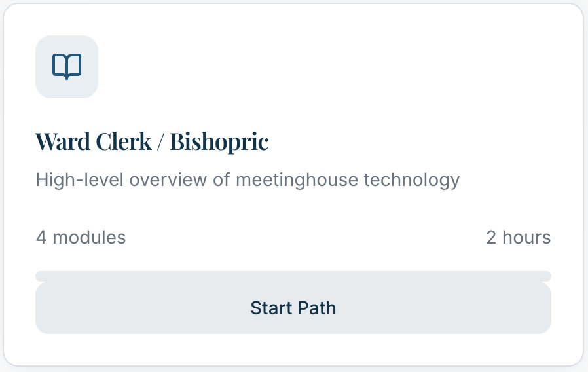Begin the Ward Clerk / Bishopric path
Viewport: 588px width, 372px height.
click(293, 308)
